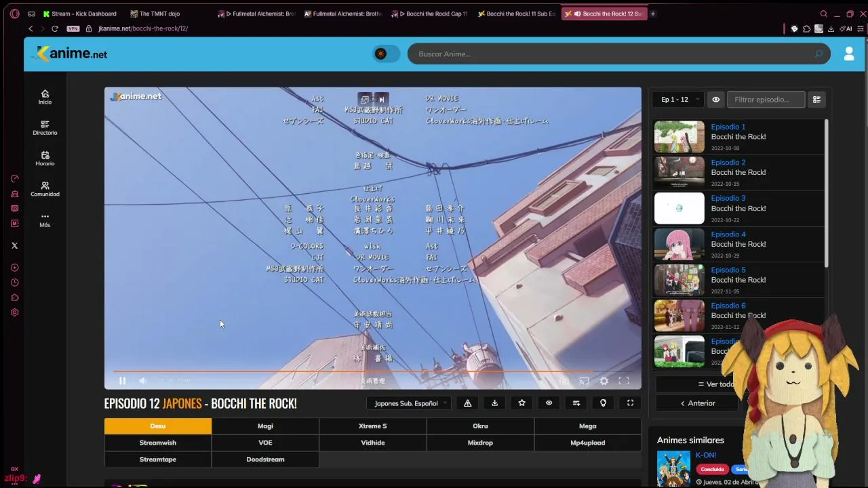This screenshot has height=488, width=868.
Task: Switch to the Streamwish server
Action: (x=158, y=443)
